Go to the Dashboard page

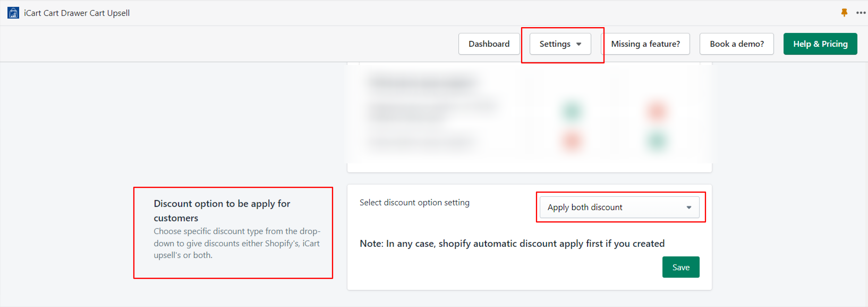tap(489, 44)
